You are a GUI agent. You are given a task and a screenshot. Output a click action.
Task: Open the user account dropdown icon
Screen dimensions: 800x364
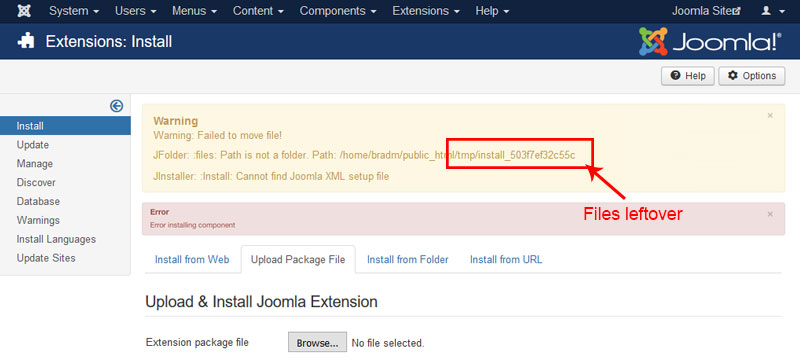pyautogui.click(x=773, y=11)
